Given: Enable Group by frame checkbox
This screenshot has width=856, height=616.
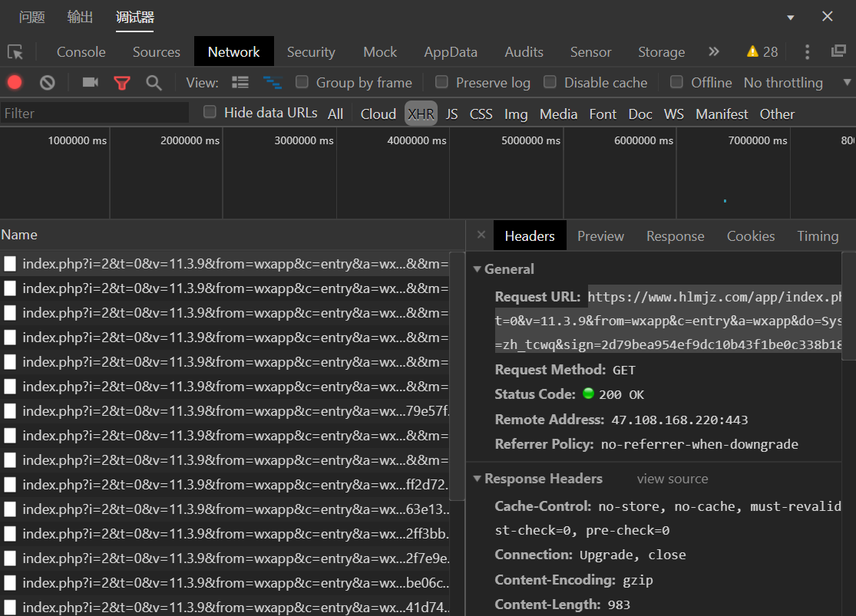Looking at the screenshot, I should click(x=302, y=82).
